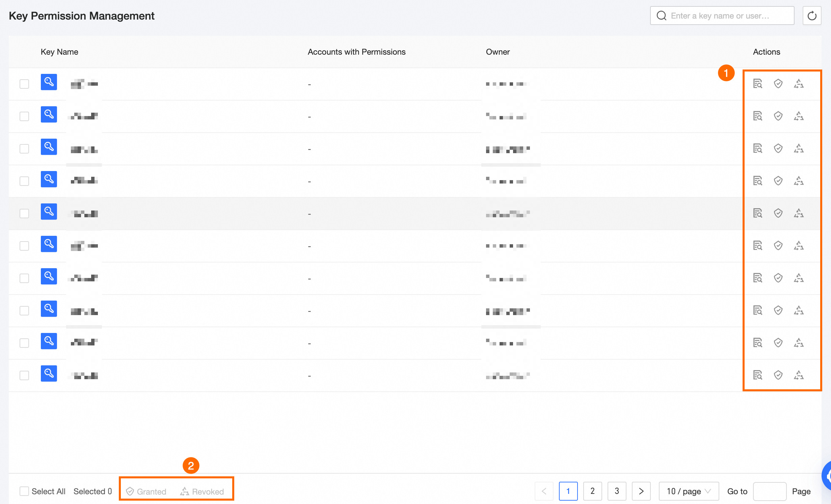Click the previous page left arrow
Screen dimensions: 831x504
tap(544, 491)
